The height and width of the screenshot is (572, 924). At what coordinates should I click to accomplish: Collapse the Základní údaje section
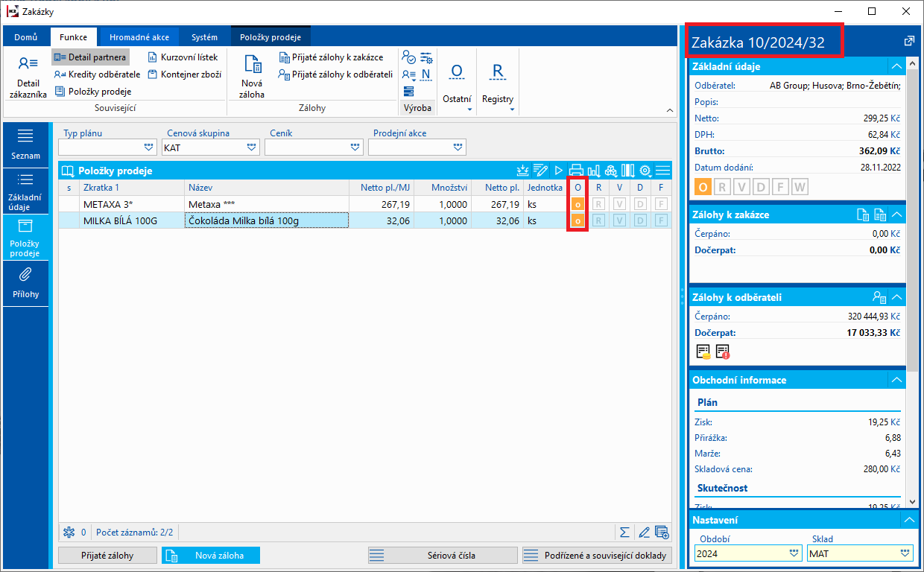[x=897, y=66]
